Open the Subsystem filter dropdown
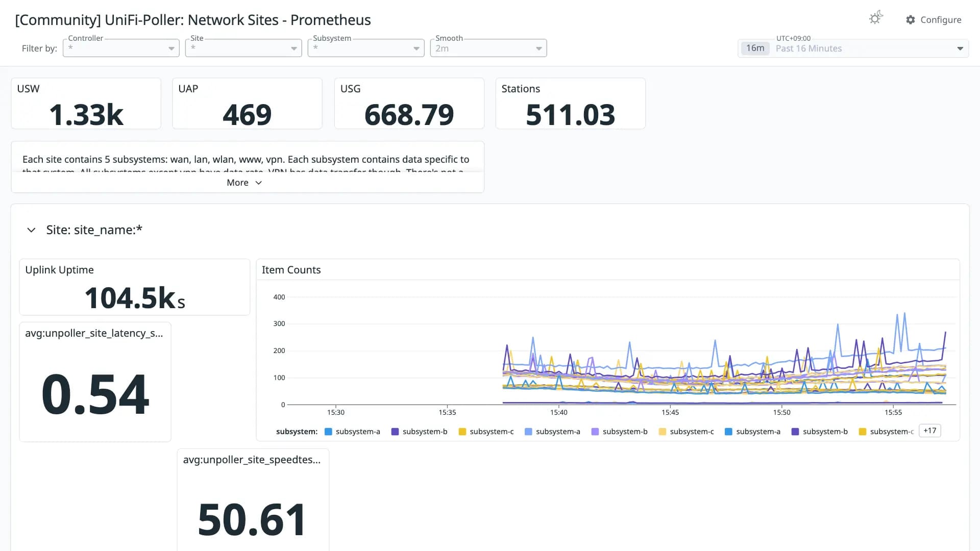This screenshot has width=980, height=551. click(366, 48)
